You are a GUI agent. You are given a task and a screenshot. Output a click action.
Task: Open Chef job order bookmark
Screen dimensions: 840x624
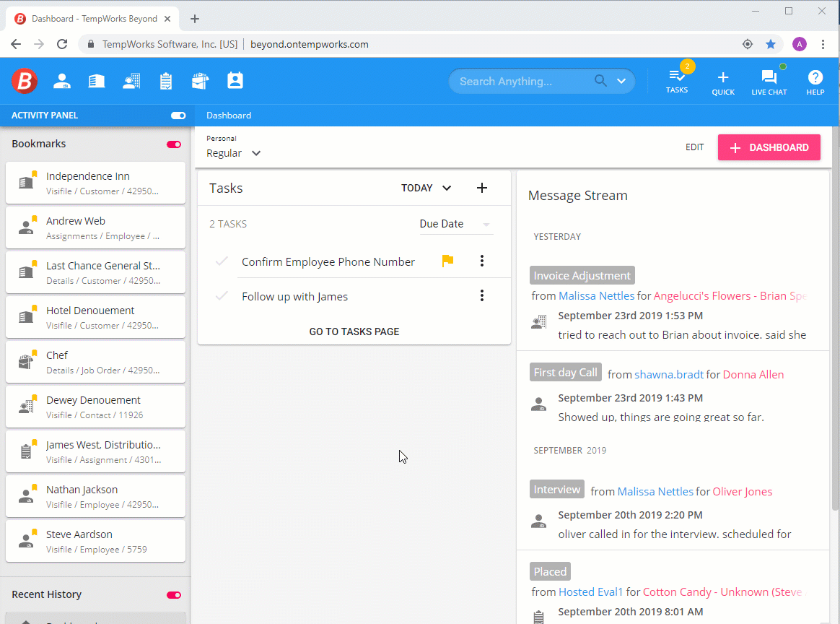coord(95,362)
